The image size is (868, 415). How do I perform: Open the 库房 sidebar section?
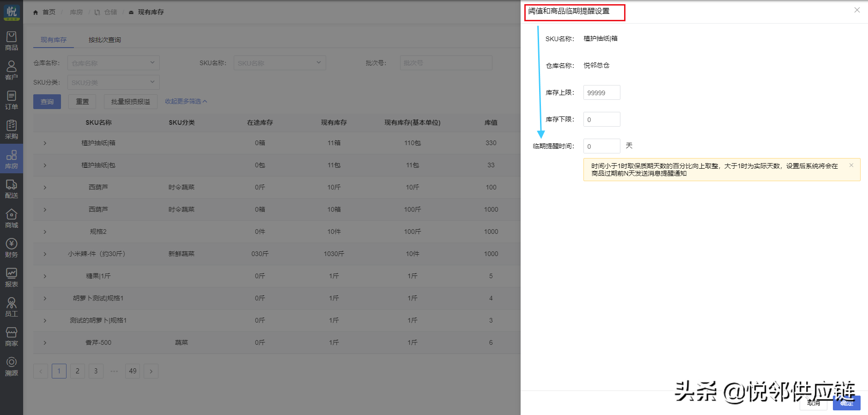tap(12, 159)
